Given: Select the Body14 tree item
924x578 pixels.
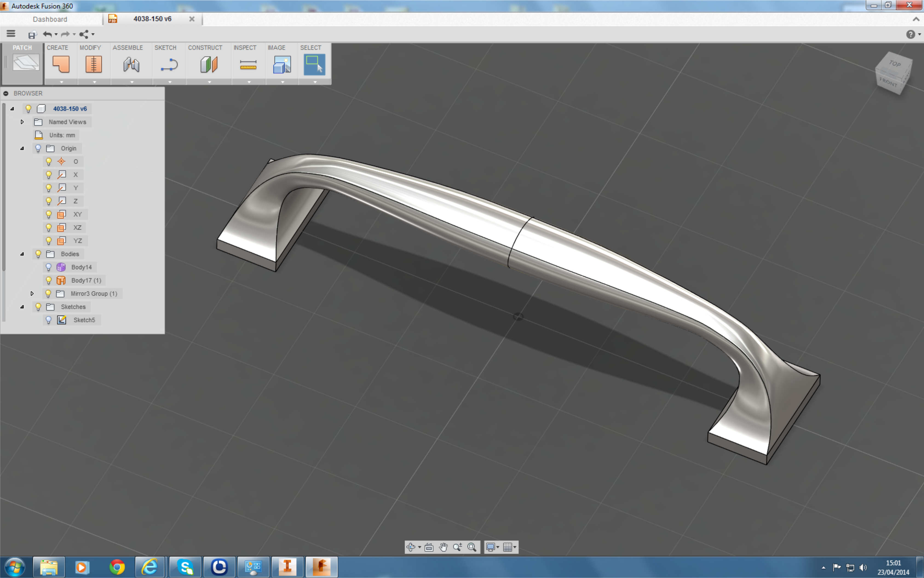Looking at the screenshot, I should pyautogui.click(x=81, y=267).
